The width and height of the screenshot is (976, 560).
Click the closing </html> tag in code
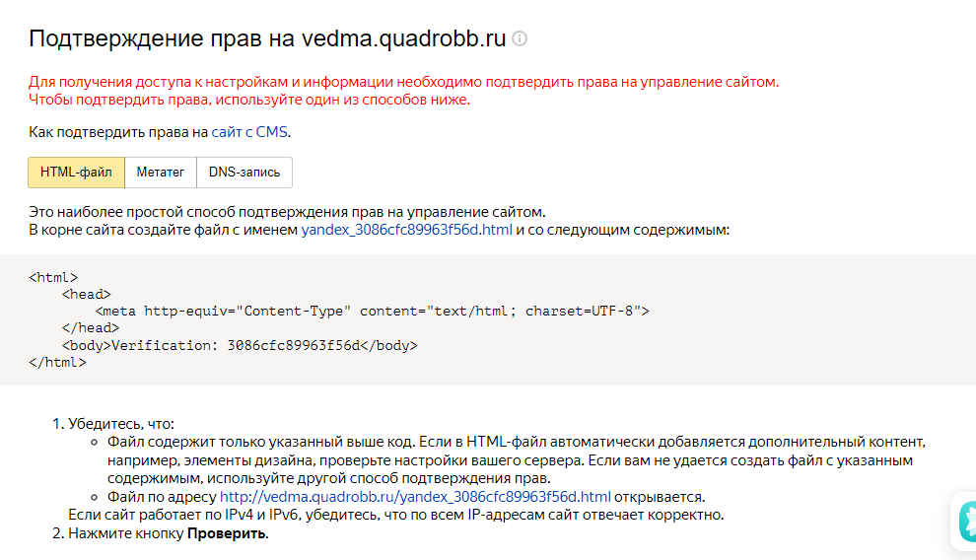click(57, 362)
